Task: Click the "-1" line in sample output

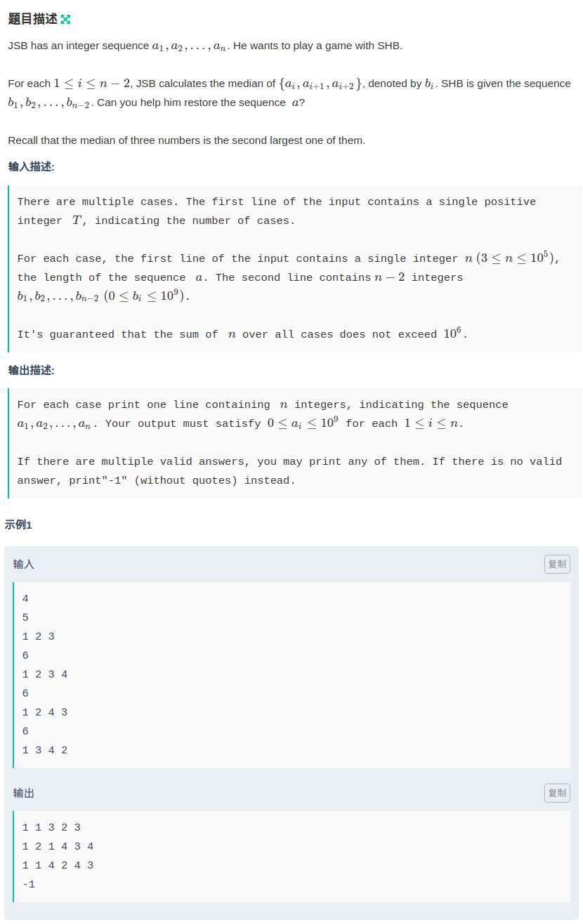Action: point(29,884)
